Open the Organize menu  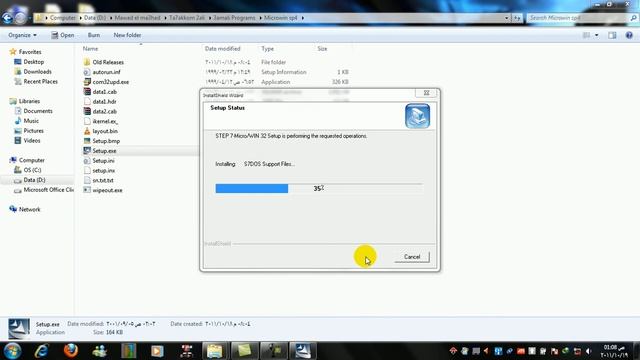click(22, 35)
